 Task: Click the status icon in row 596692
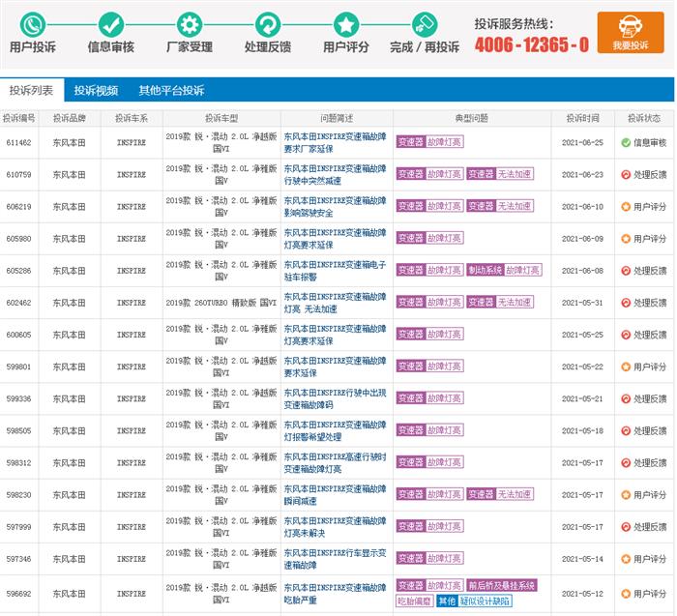(626, 594)
